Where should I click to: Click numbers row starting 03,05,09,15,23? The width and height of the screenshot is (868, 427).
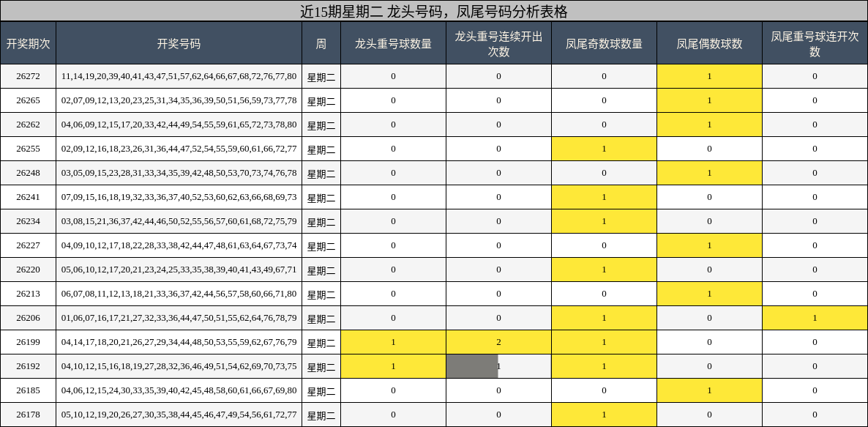coord(179,173)
